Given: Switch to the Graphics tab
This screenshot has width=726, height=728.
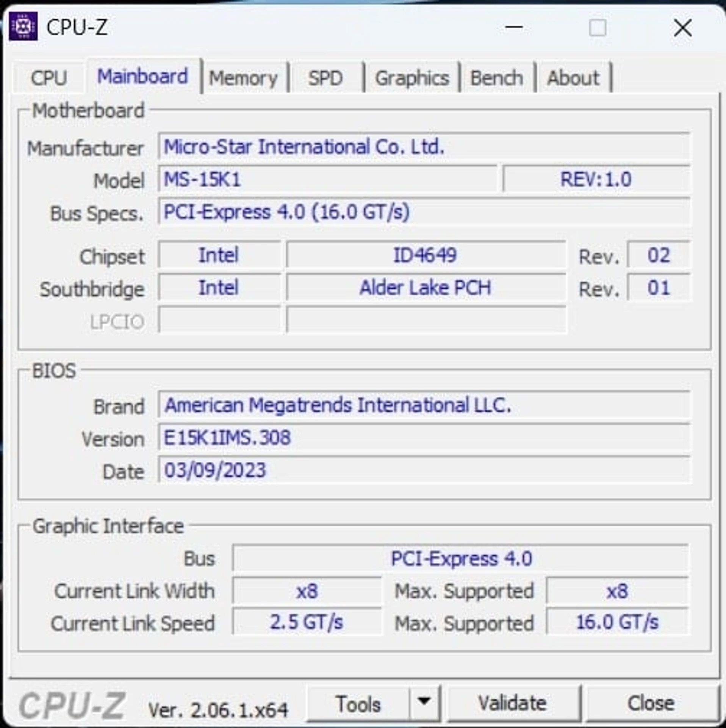Looking at the screenshot, I should 412,78.
